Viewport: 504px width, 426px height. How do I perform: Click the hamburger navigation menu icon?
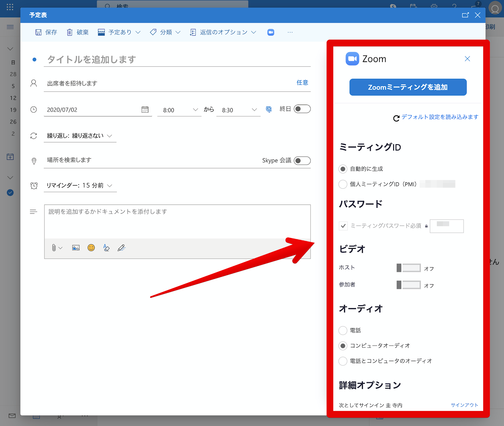click(x=10, y=27)
